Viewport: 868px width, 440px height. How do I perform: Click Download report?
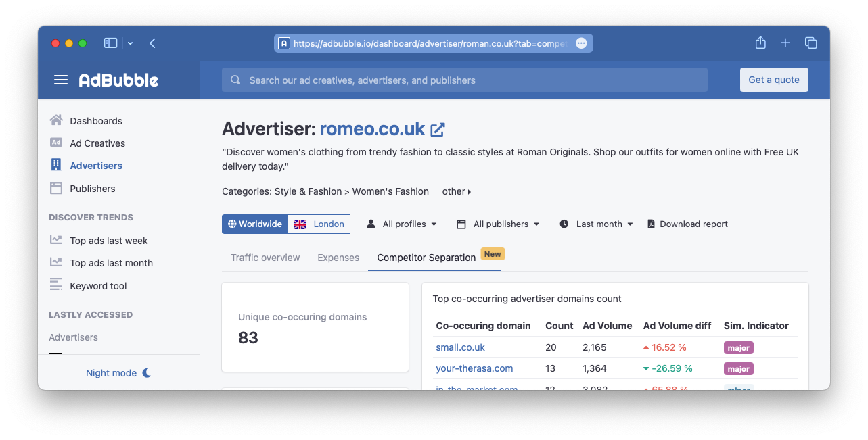tap(687, 224)
